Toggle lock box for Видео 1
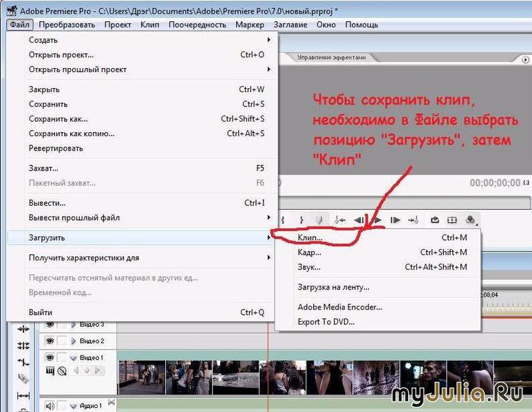532x412 pixels. pos(62,358)
